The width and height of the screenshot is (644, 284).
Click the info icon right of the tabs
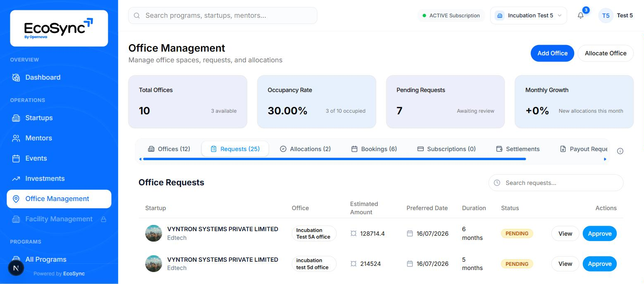coord(620,151)
